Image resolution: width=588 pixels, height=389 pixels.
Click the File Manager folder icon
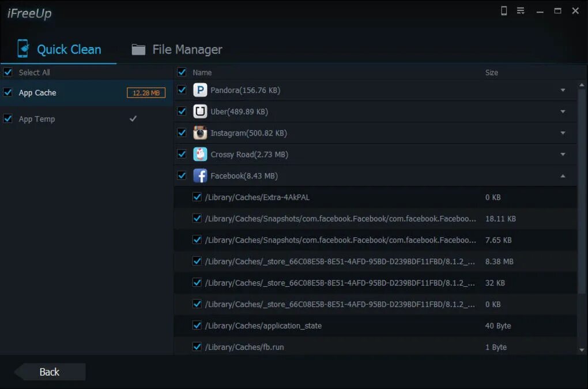click(138, 50)
